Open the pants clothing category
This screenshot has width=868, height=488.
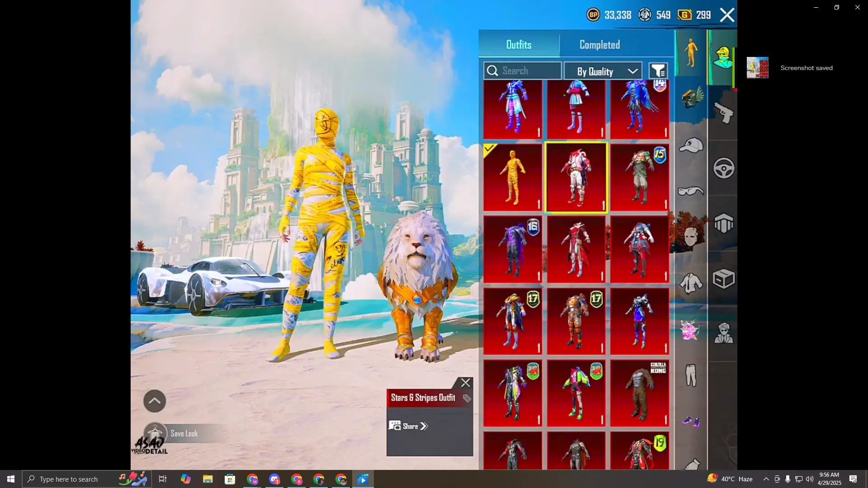tap(691, 375)
